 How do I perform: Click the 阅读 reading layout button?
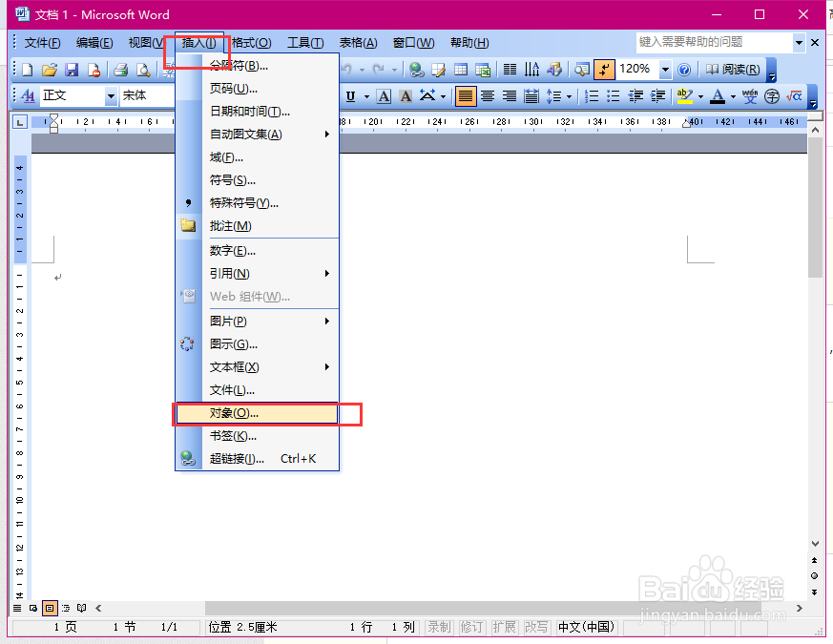click(x=730, y=69)
